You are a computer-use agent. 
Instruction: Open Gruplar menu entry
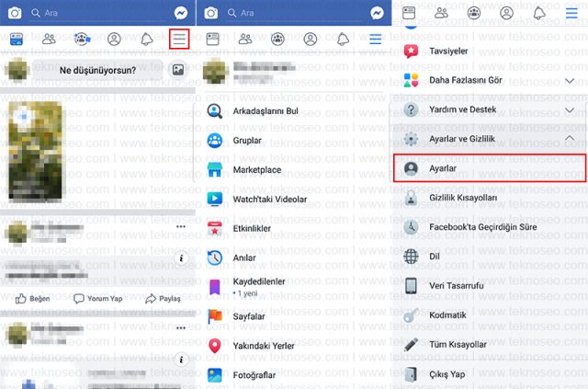click(293, 141)
